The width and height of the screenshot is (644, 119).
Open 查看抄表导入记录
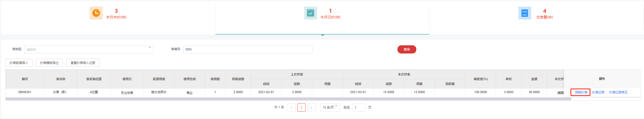(x=83, y=63)
